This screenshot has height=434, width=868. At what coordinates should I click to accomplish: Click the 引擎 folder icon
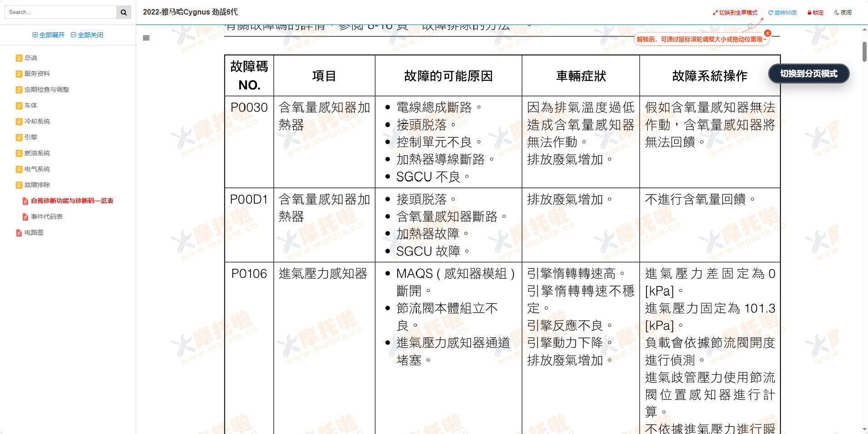pyautogui.click(x=19, y=138)
